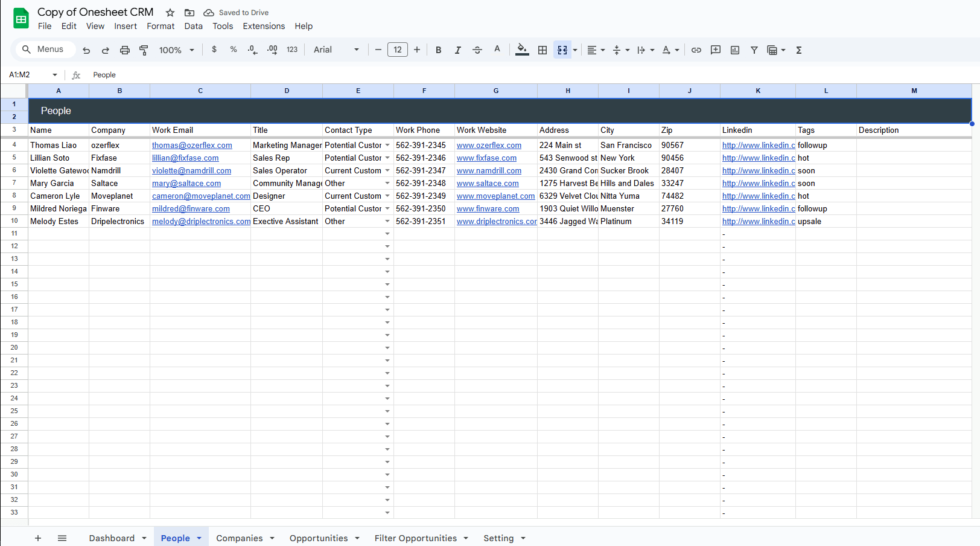Toggle bold formatting
980x546 pixels.
point(438,50)
